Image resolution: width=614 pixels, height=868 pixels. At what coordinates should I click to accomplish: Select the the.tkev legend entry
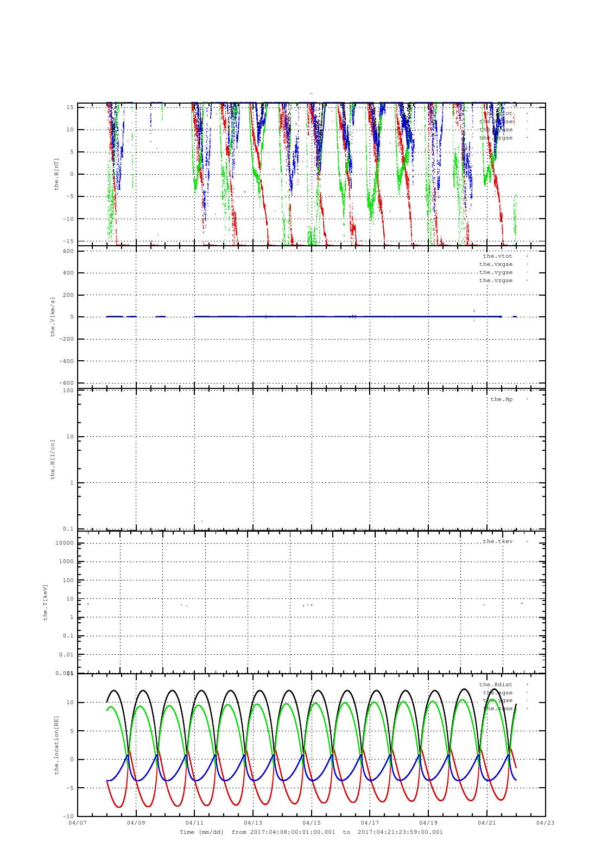point(497,541)
